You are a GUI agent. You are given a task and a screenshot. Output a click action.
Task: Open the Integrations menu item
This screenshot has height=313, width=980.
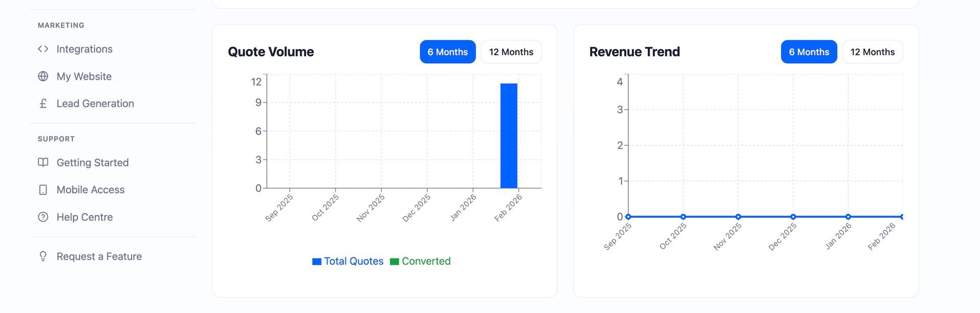(x=84, y=49)
